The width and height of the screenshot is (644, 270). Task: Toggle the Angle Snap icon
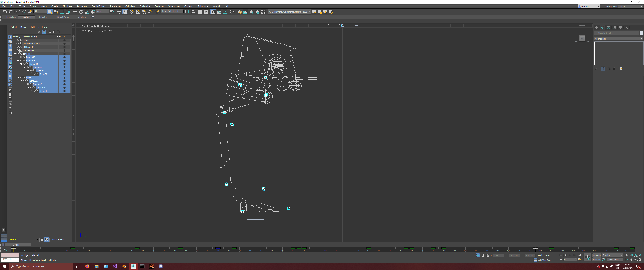(138, 12)
